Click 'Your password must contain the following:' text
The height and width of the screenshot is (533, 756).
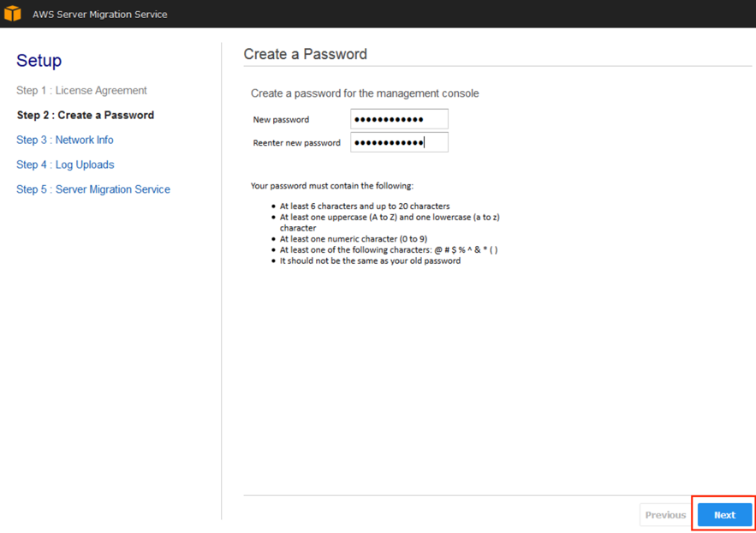coord(332,186)
